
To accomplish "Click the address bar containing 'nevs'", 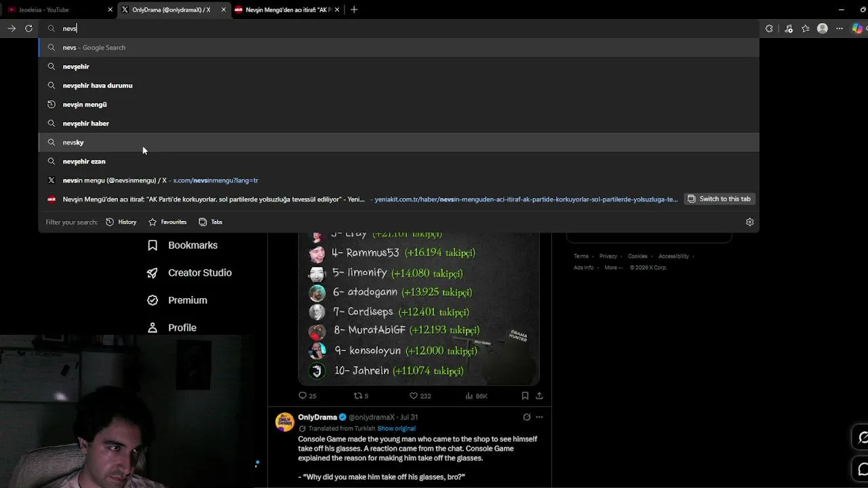I will click(400, 28).
